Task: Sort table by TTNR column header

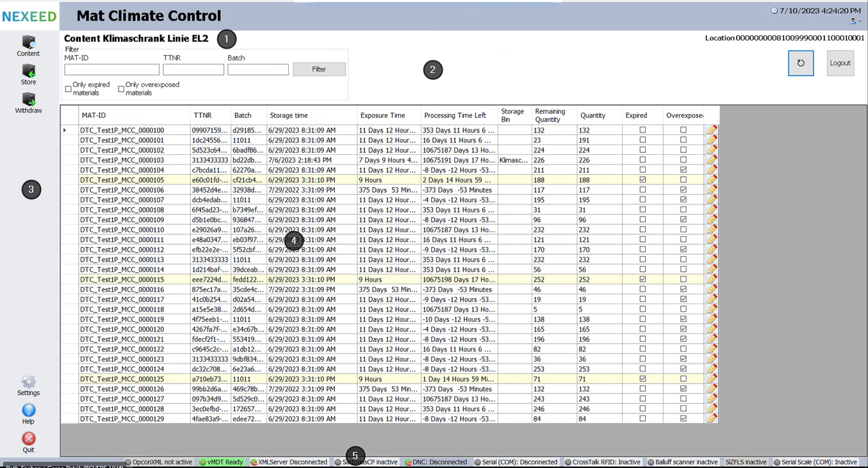Action: coord(210,115)
